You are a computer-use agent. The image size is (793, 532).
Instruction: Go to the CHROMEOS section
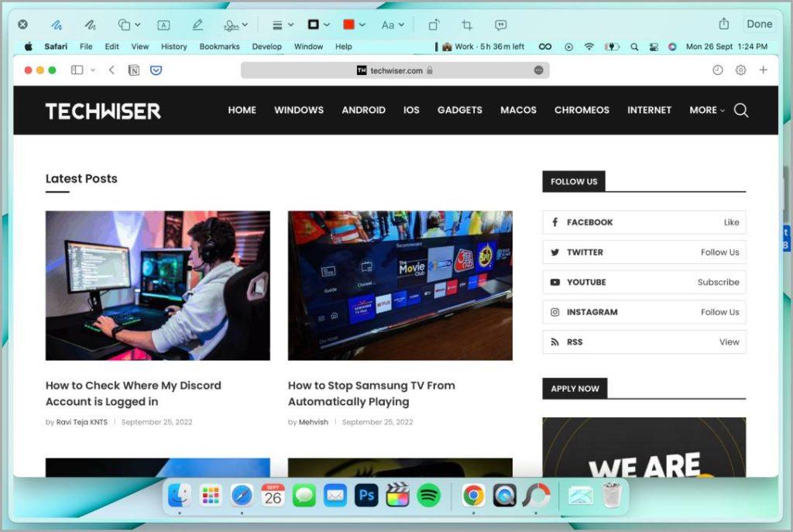pos(582,110)
